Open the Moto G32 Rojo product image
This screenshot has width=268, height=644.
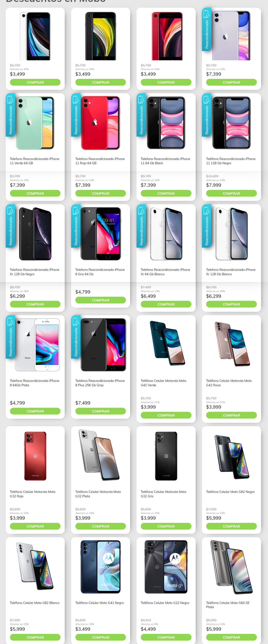click(35, 456)
